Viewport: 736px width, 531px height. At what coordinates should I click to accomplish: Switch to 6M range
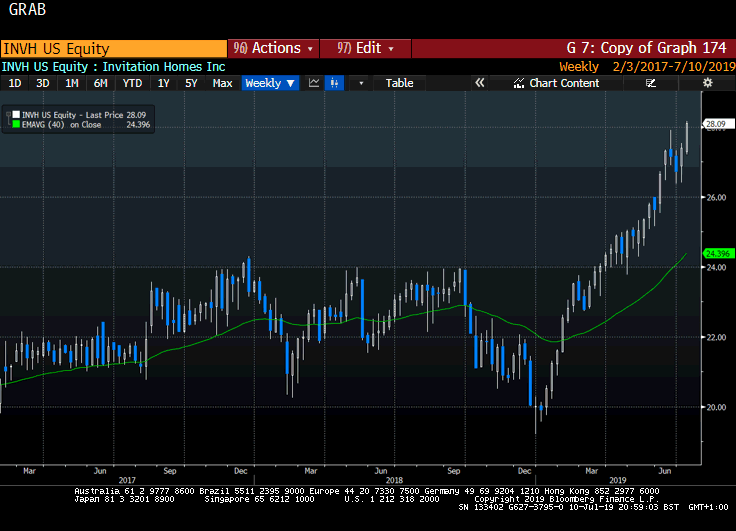pyautogui.click(x=100, y=83)
